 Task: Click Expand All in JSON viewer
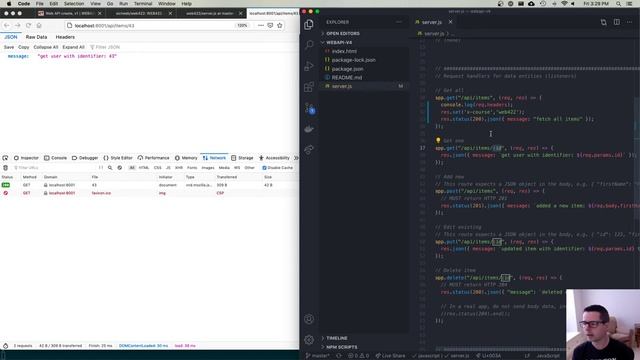pos(73,47)
